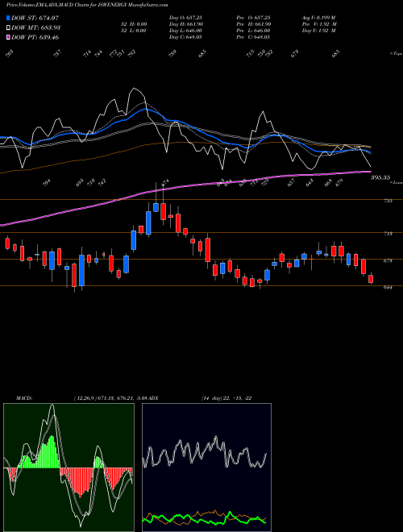The height and width of the screenshot is (532, 403).
Task: Click the 'Day L: 646.00' value
Action: point(185,31)
